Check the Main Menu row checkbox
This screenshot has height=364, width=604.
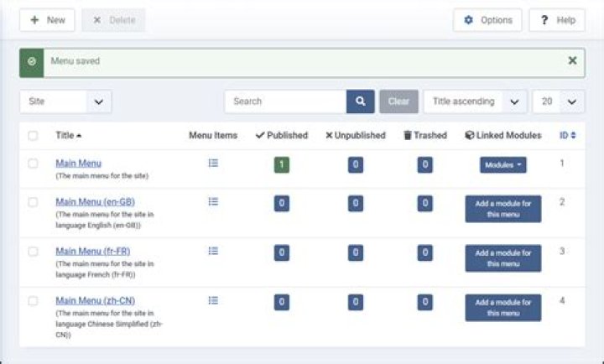pos(33,164)
